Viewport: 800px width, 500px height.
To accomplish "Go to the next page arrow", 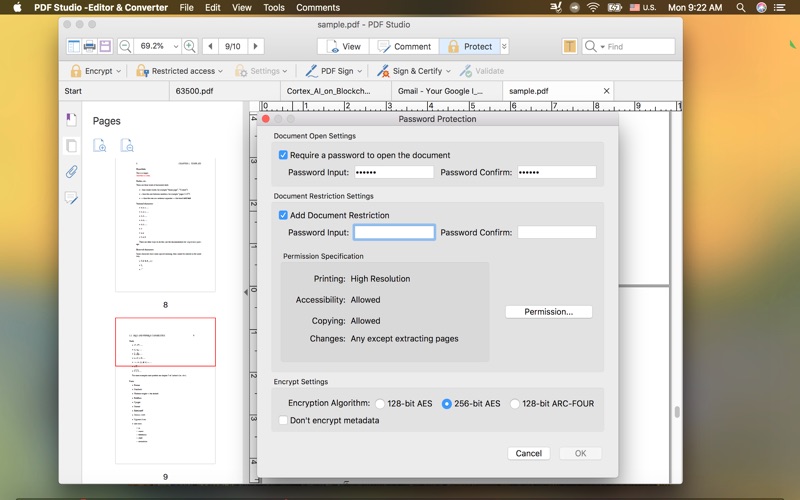I will (x=256, y=46).
